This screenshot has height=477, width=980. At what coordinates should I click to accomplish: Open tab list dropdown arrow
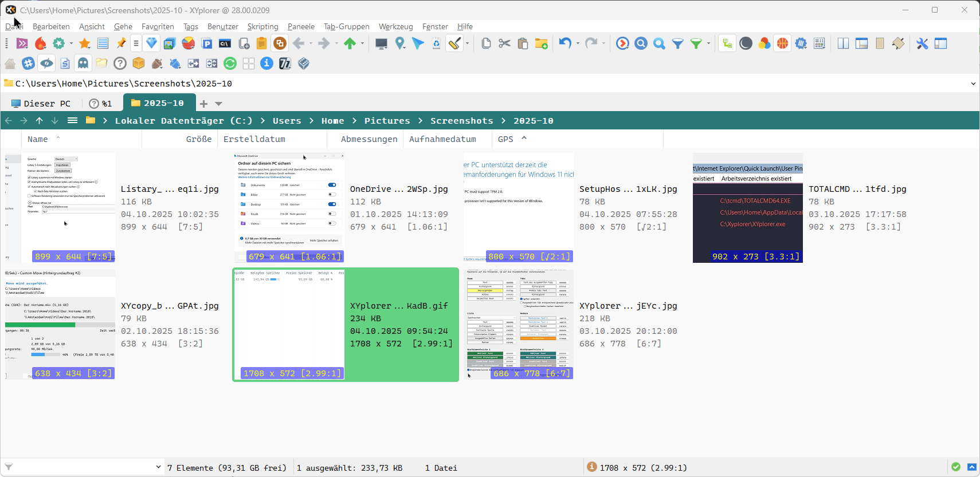[218, 104]
